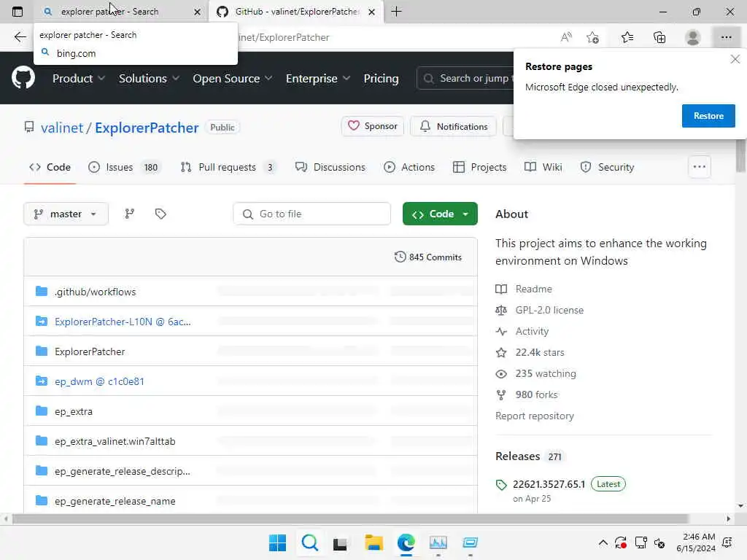Expand the Product menu
747x560 pixels.
coord(79,78)
